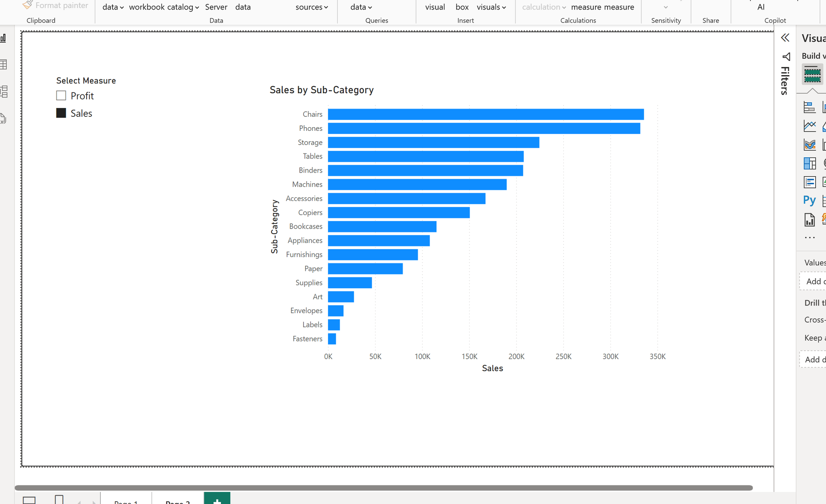
Task: Select the stacked bar chart visual icon
Action: [809, 107]
